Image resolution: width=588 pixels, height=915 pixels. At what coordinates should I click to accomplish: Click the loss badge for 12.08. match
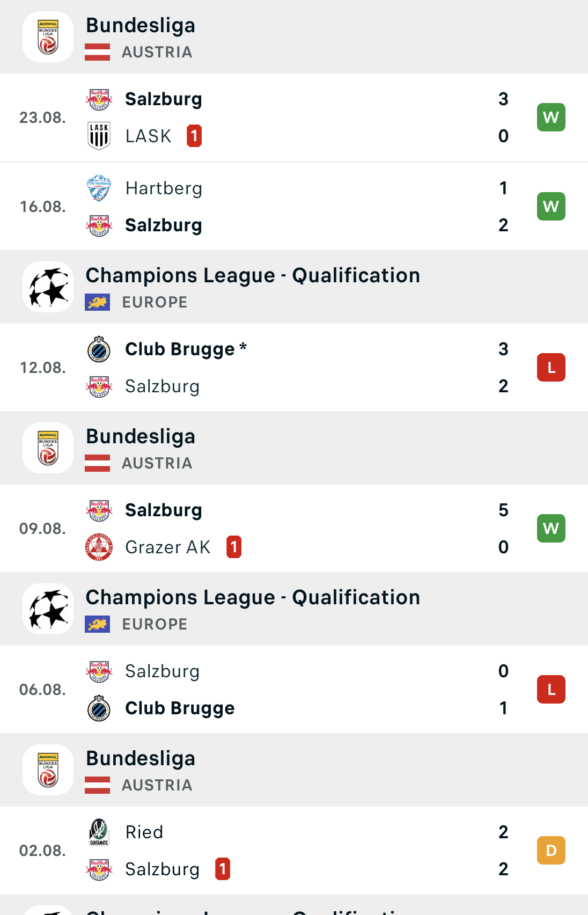[x=551, y=368]
